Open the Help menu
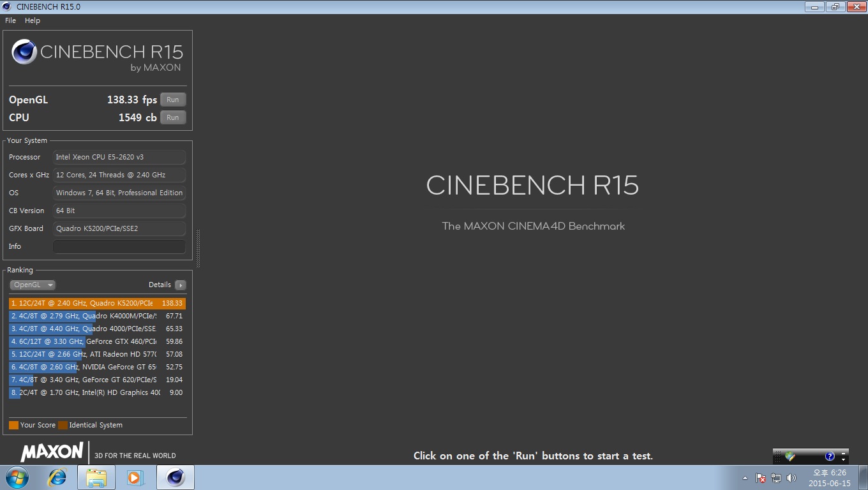Viewport: 868px width, 490px height. point(33,20)
